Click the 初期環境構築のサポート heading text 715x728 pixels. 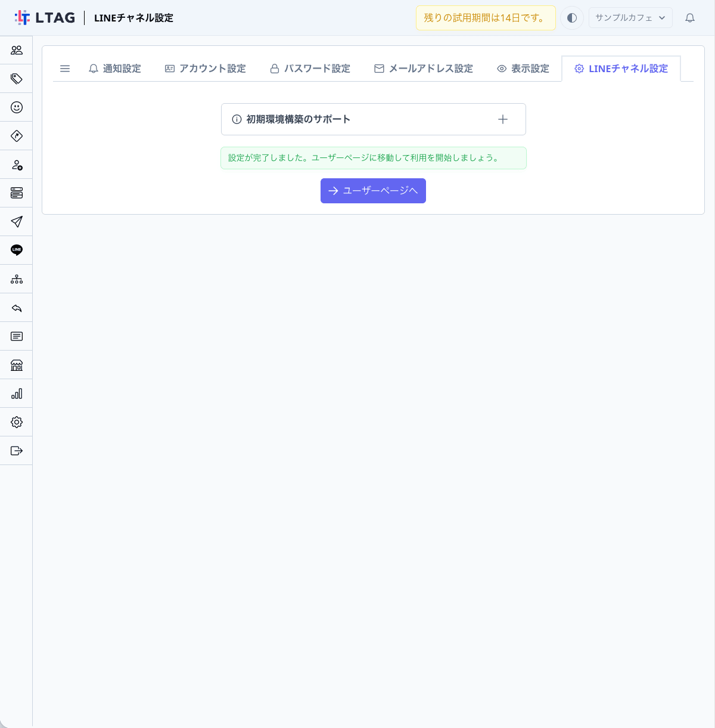(x=299, y=119)
